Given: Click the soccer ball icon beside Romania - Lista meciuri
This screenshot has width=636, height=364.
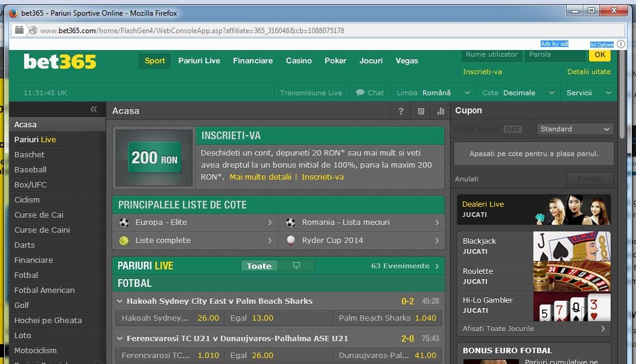Looking at the screenshot, I should tap(290, 222).
